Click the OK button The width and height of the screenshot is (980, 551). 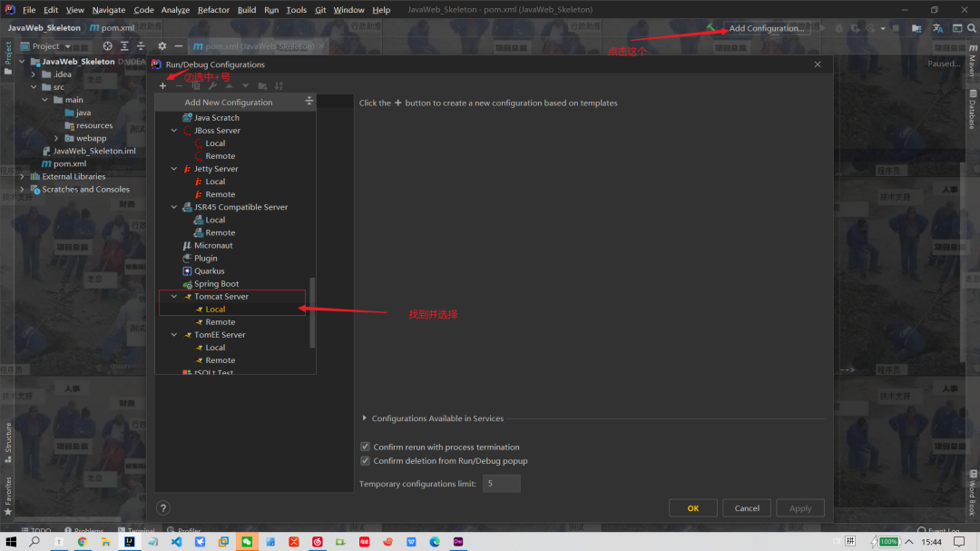(693, 507)
